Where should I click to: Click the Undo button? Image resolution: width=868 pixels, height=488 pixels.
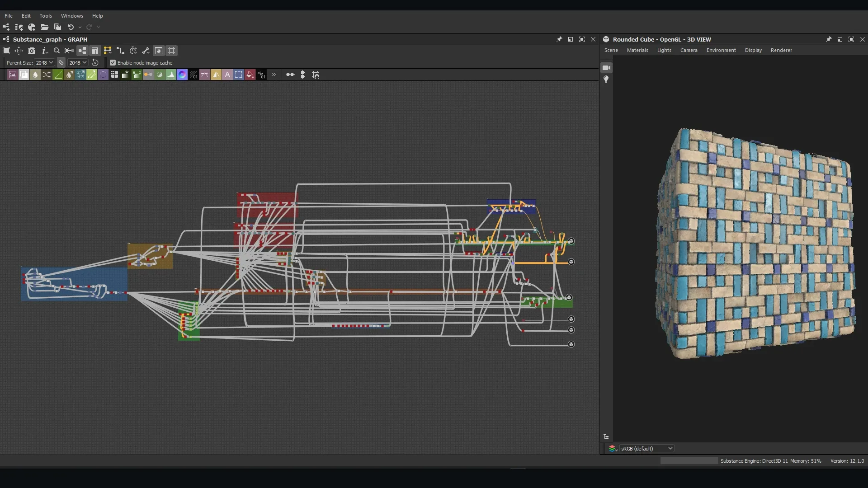point(70,27)
